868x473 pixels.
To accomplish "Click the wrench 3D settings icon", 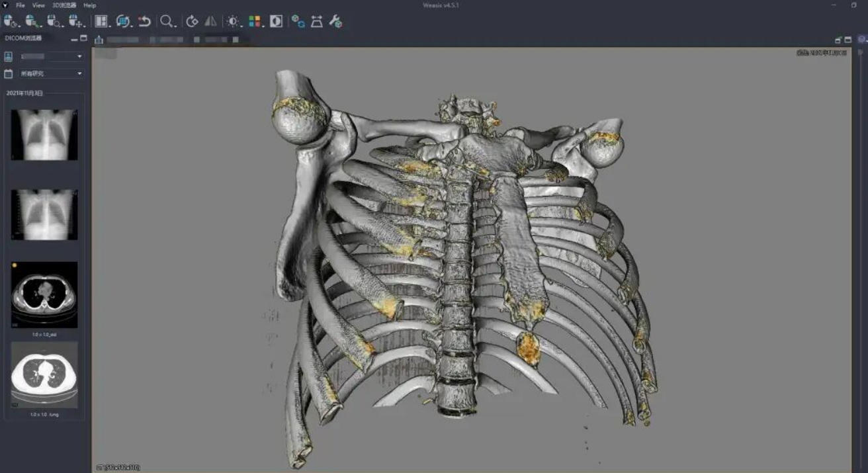I will (x=335, y=21).
